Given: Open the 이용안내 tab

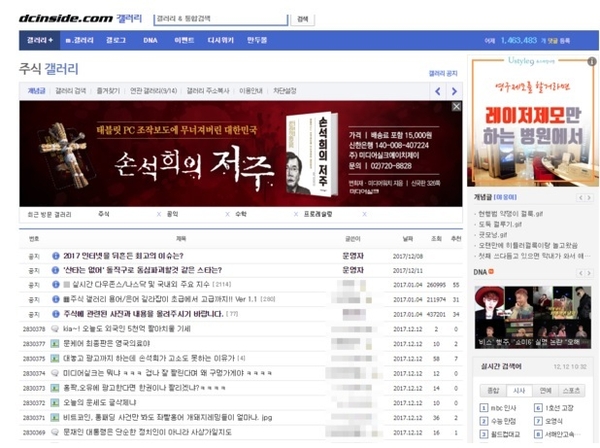Looking at the screenshot, I should pos(251,91).
